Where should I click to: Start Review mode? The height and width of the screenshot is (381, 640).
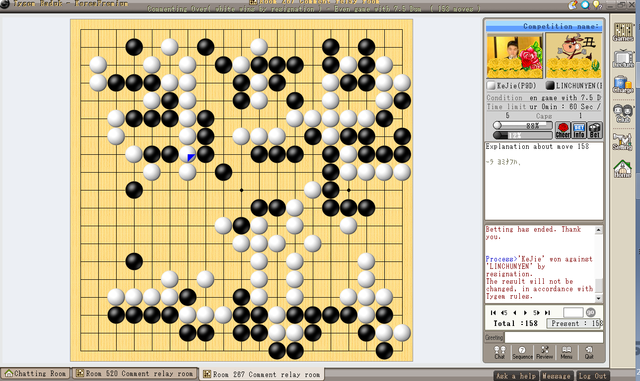(544, 352)
